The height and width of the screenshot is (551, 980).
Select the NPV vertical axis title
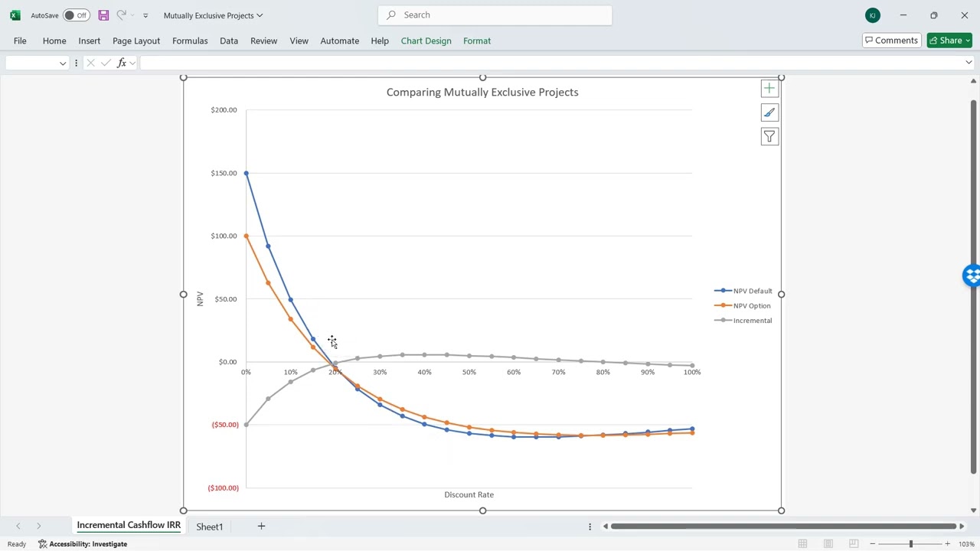tap(200, 298)
